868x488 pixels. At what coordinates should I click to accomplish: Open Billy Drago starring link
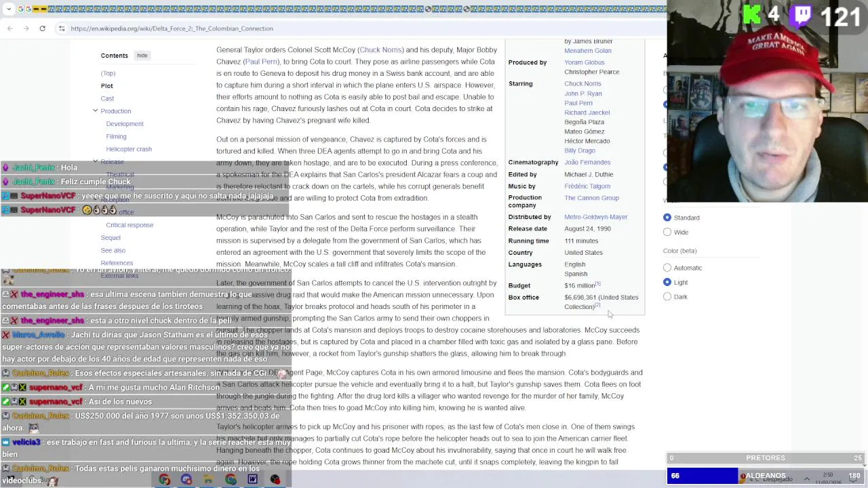click(580, 150)
